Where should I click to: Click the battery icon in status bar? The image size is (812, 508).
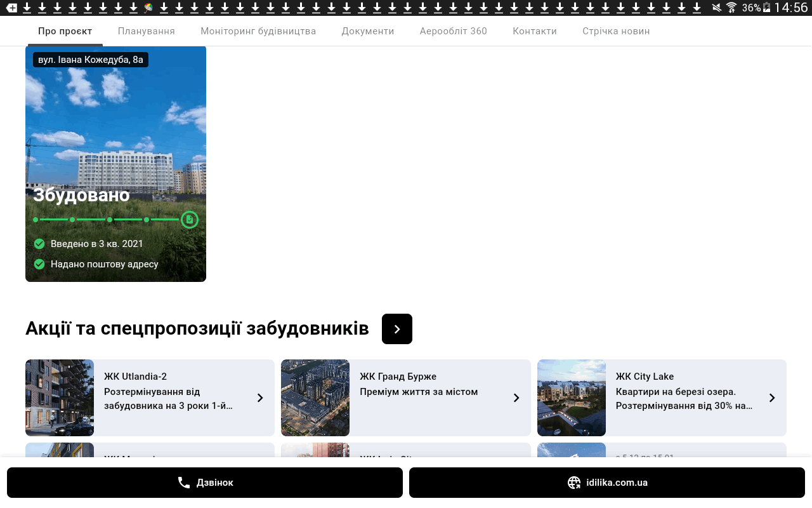coord(767,8)
